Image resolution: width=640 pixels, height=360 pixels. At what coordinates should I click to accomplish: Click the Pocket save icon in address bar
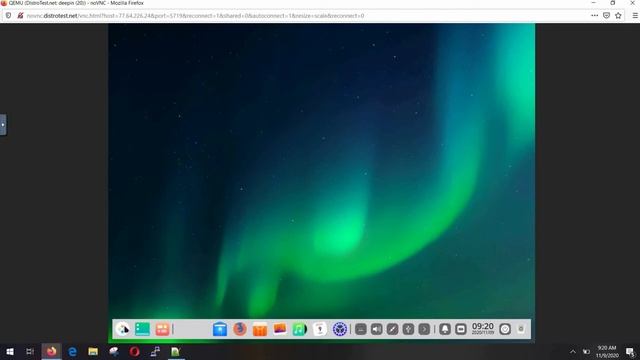[x=607, y=16]
